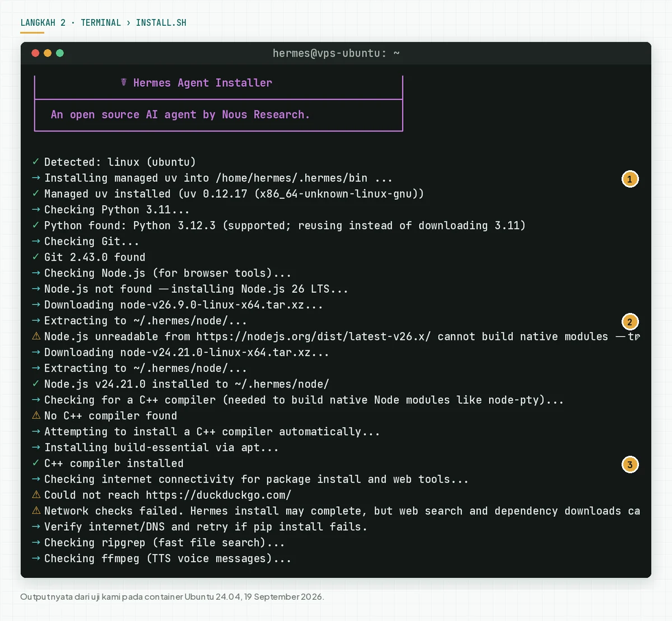This screenshot has height=621, width=672.
Task: Click the LANGKAH 2 breadcrumb header
Action: (103, 23)
